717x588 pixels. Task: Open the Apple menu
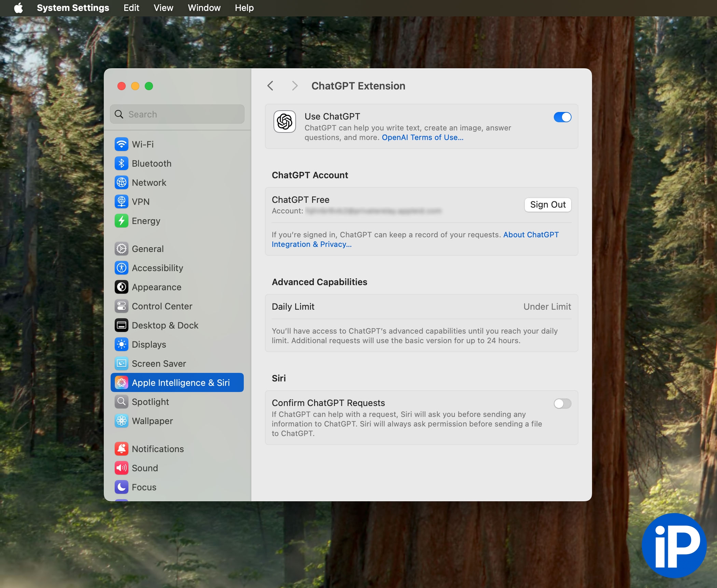coord(18,8)
